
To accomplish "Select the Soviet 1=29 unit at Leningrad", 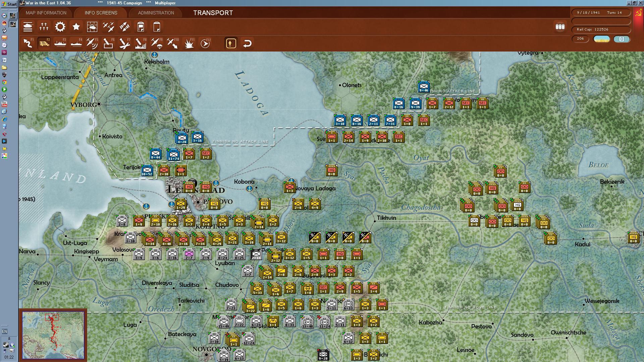I will click(x=180, y=204).
